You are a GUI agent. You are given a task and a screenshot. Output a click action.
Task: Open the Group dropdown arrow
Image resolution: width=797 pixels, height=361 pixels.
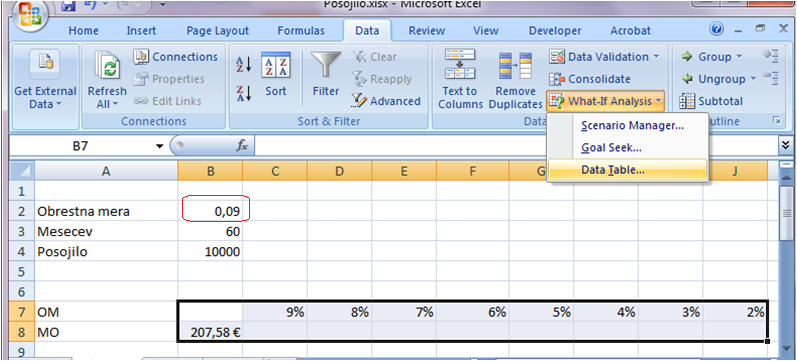click(x=739, y=57)
